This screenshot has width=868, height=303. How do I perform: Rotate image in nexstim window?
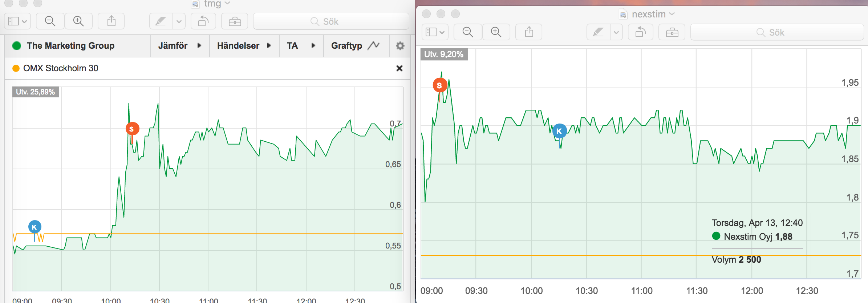pyautogui.click(x=641, y=32)
